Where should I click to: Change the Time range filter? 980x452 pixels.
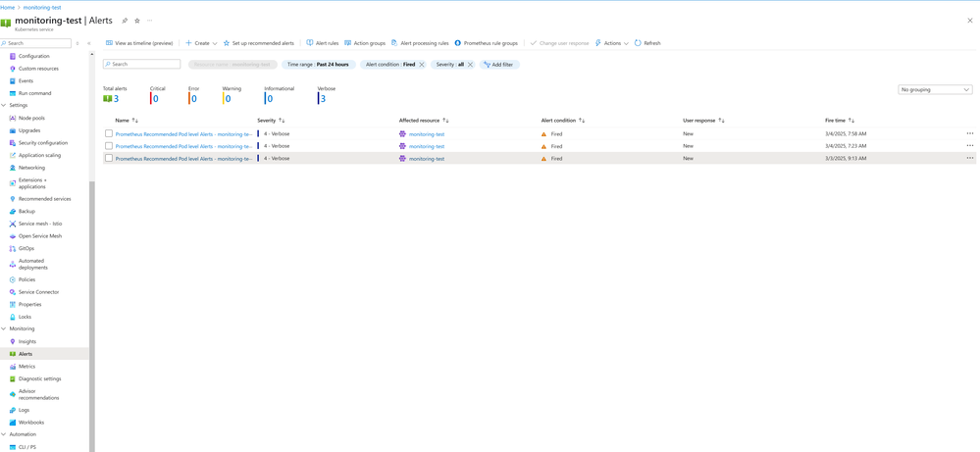coord(319,65)
